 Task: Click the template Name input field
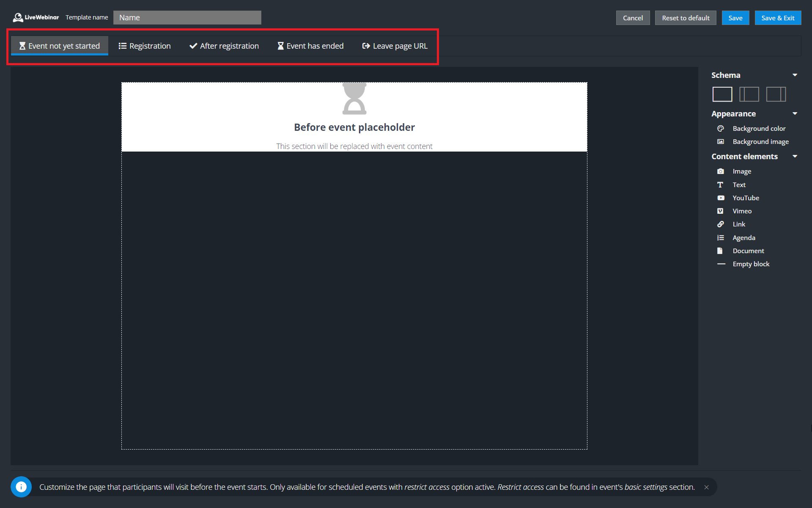coord(187,17)
